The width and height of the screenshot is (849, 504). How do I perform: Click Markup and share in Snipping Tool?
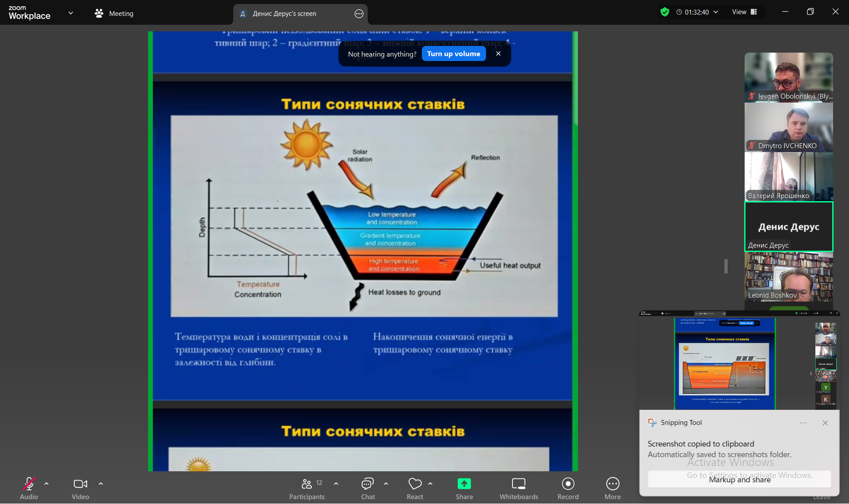(x=739, y=479)
